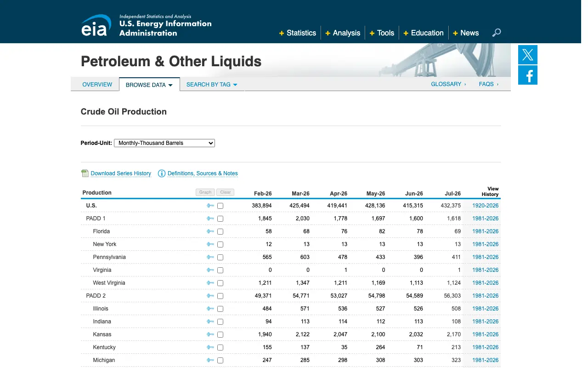Share page via X icon
The height and width of the screenshot is (368, 588).
pos(528,55)
